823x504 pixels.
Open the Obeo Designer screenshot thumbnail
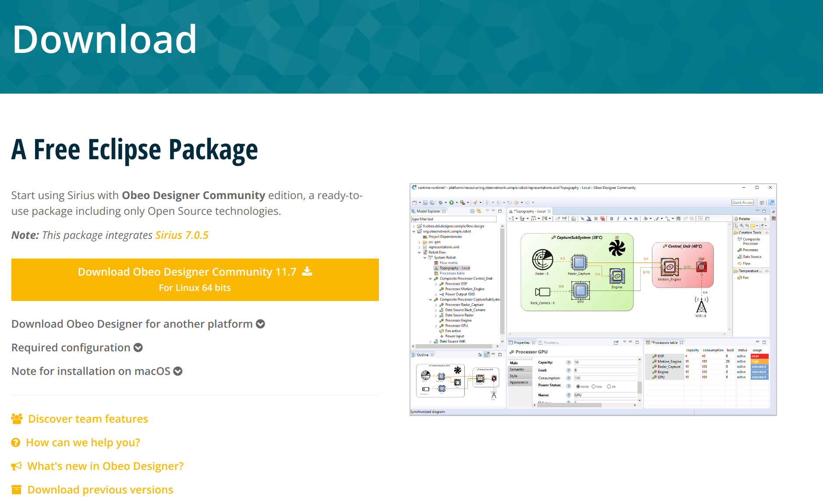click(593, 299)
